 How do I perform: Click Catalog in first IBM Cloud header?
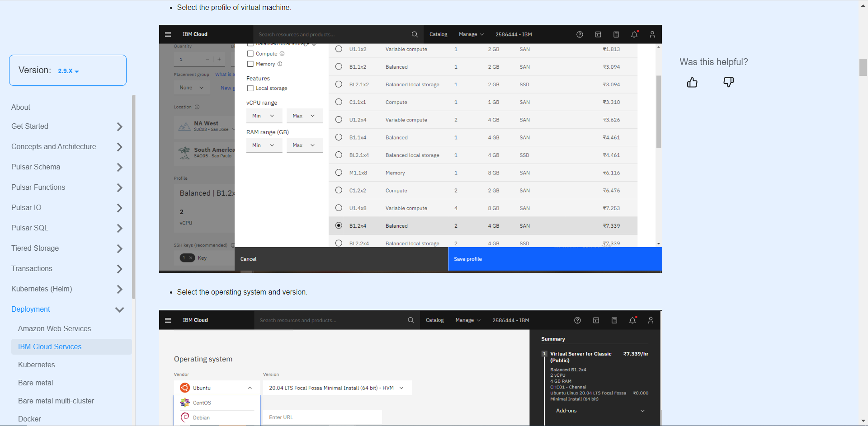click(x=438, y=34)
